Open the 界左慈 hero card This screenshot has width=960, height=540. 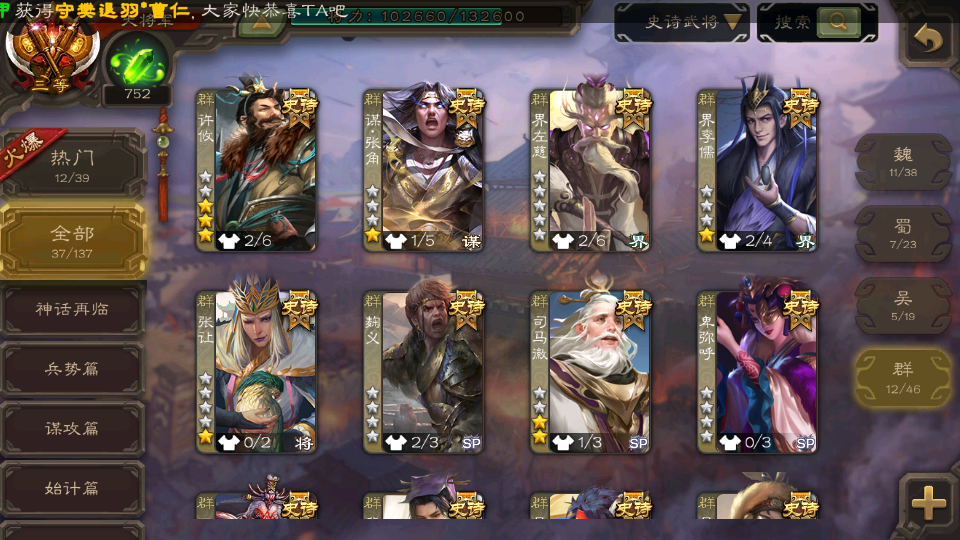coord(590,170)
